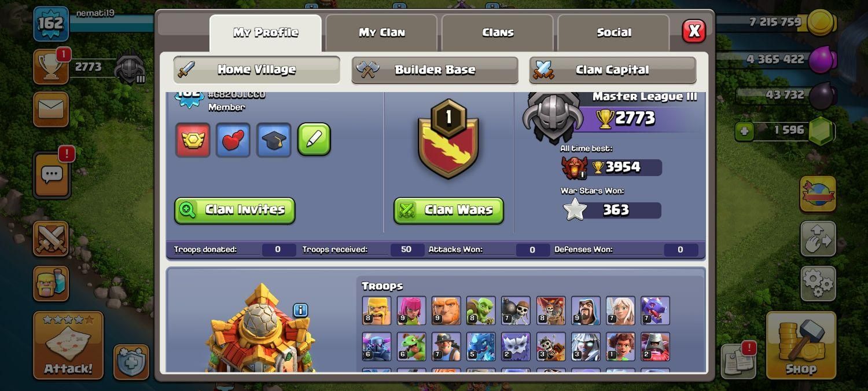Viewport: 868px width, 391px height.
Task: Select the graduation cap label icon
Action: [x=274, y=140]
